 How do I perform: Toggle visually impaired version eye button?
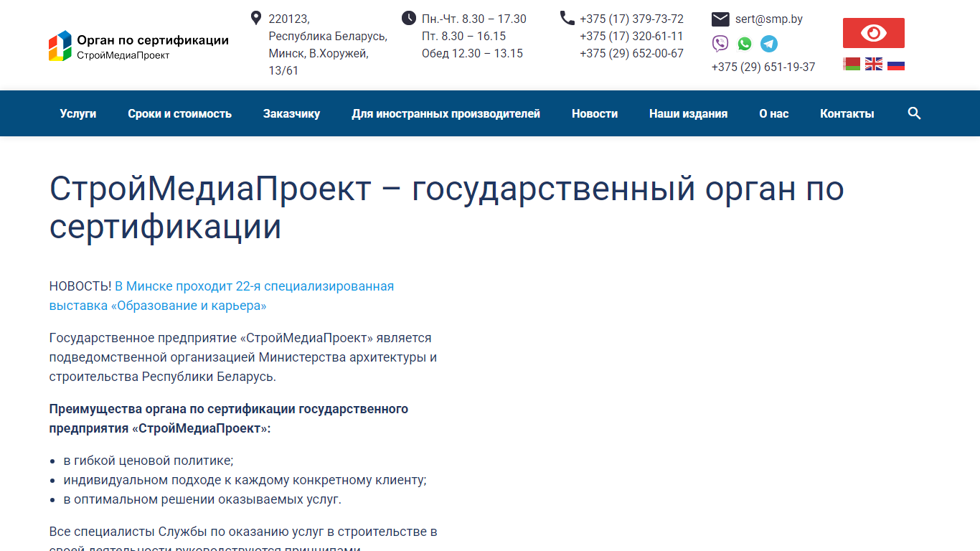(x=874, y=33)
